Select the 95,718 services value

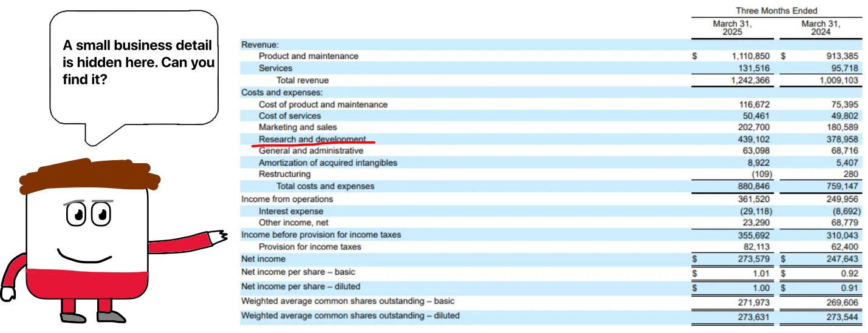[x=844, y=68]
